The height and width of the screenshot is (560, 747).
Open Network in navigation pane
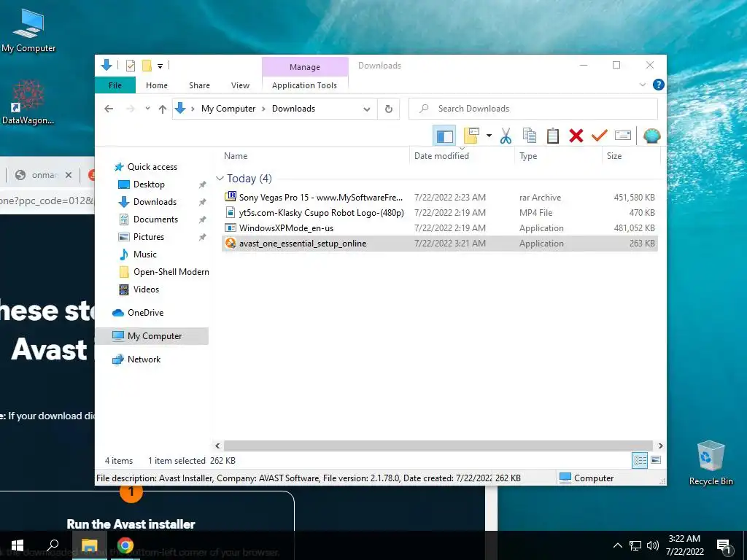pos(144,359)
